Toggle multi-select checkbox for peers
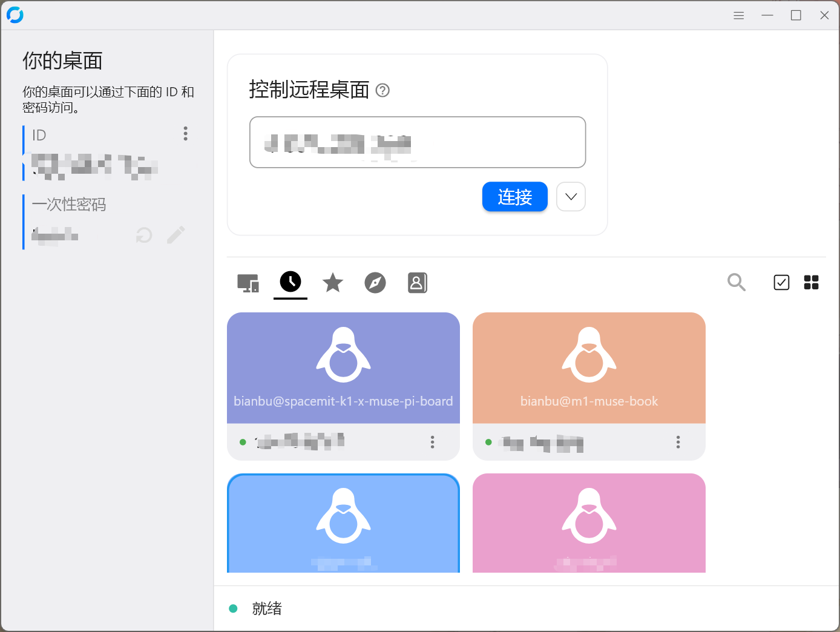 [781, 282]
